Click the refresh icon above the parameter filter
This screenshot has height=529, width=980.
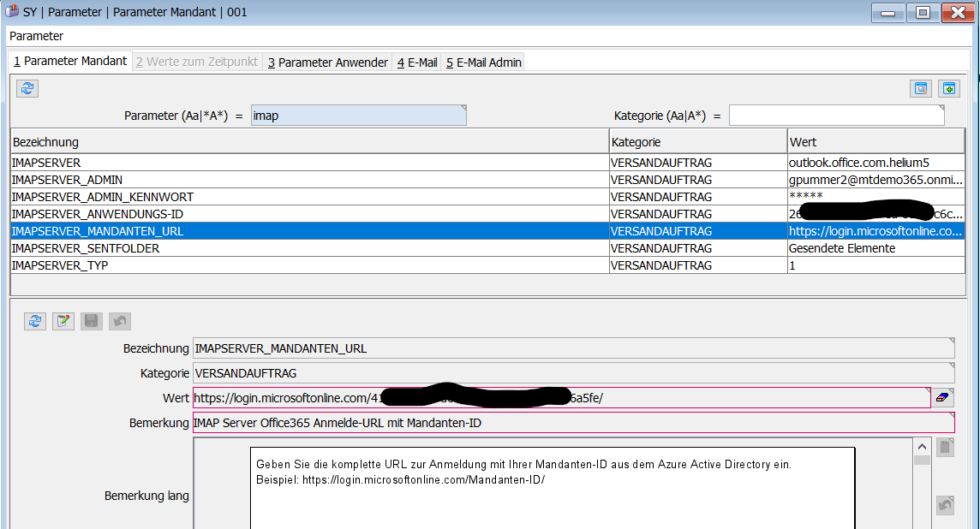(27, 88)
